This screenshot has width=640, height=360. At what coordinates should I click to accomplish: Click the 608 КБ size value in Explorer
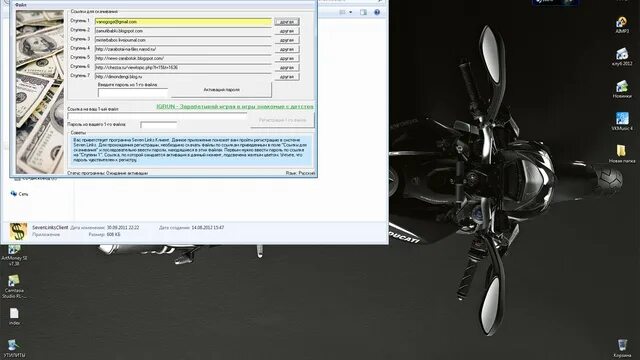tap(113, 235)
